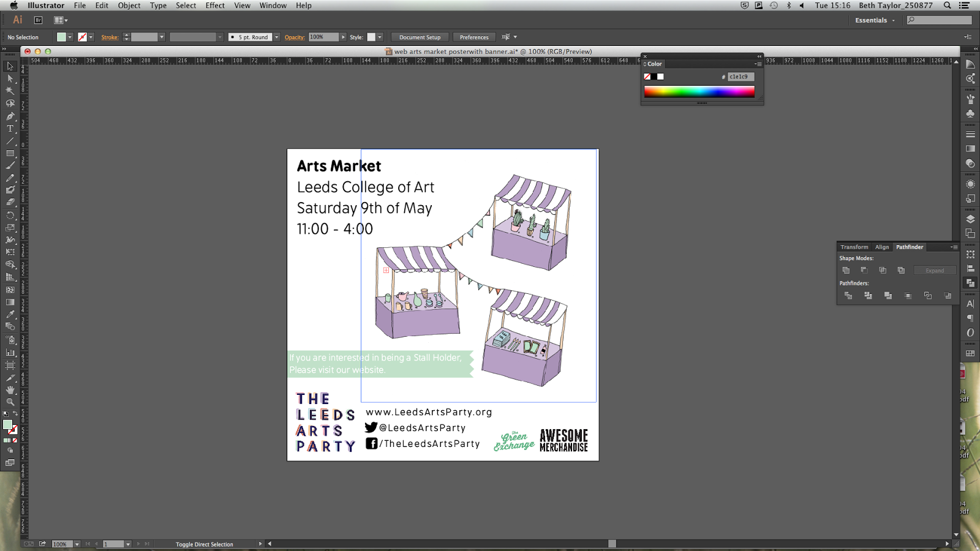Select the Column Graph tool

tap(10, 352)
